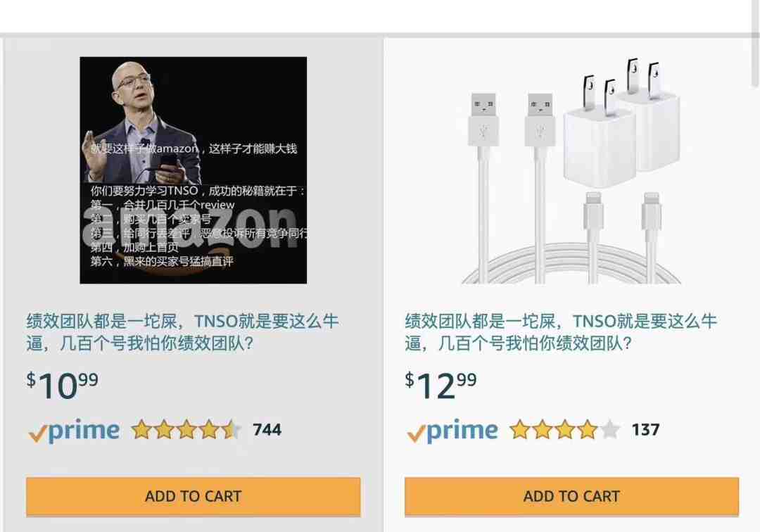
Task: Click the Prime badge of the $10.99 item
Action: click(x=74, y=431)
